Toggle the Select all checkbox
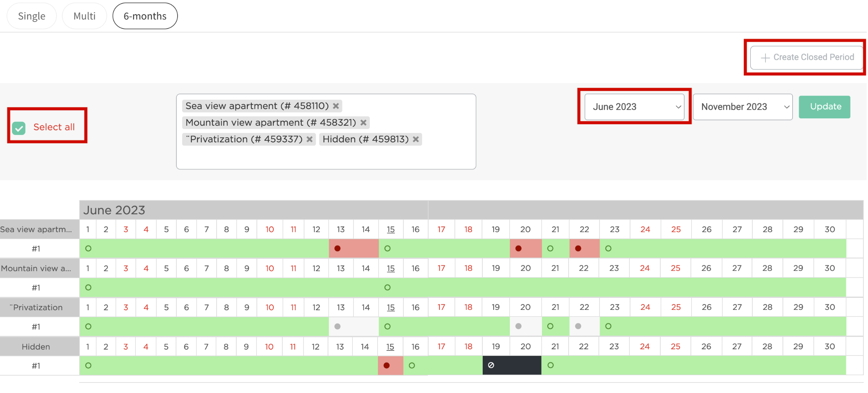The width and height of the screenshot is (868, 393). pos(19,128)
